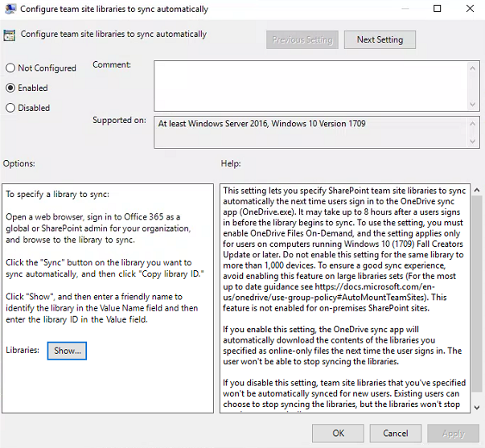This screenshot has width=485, height=448.
Task: Click the 'Libraries:' label
Action: point(23,350)
